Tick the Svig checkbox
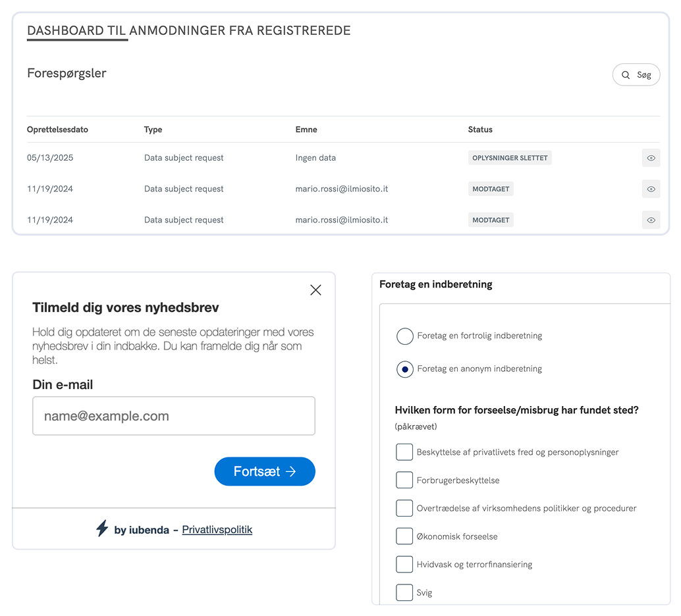 click(404, 592)
